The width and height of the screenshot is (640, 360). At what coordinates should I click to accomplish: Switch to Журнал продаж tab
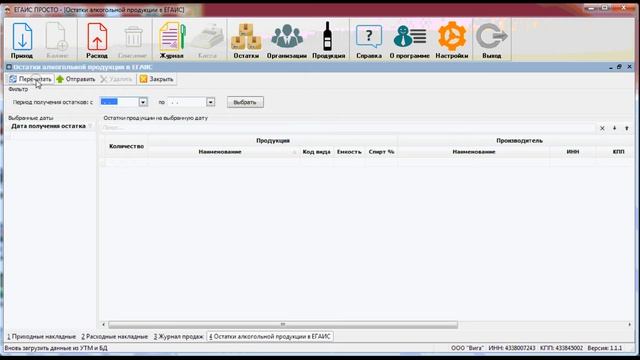(x=178, y=337)
